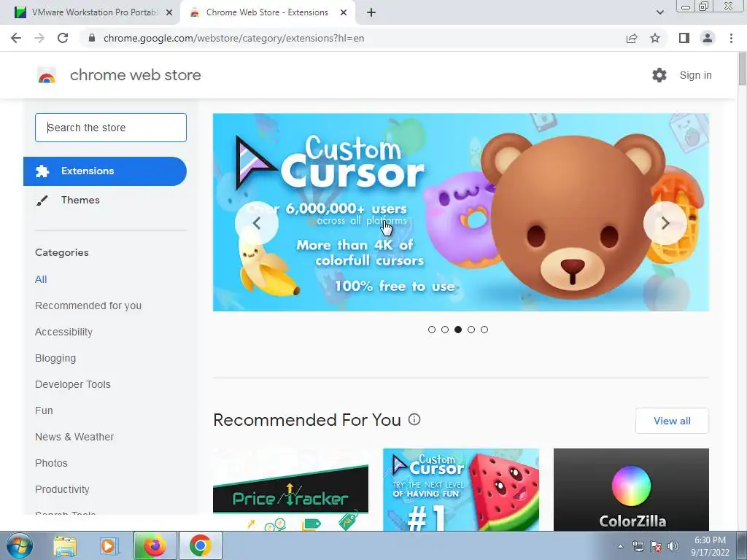Open Chrome's three-dot menu
The height and width of the screenshot is (560, 747).
coord(731,38)
